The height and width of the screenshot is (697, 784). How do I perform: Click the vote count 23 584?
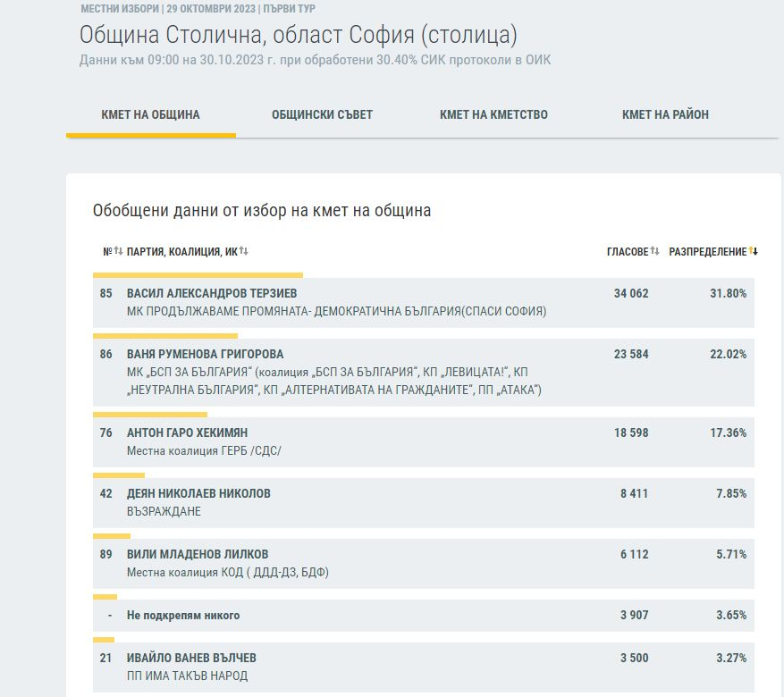(x=631, y=354)
